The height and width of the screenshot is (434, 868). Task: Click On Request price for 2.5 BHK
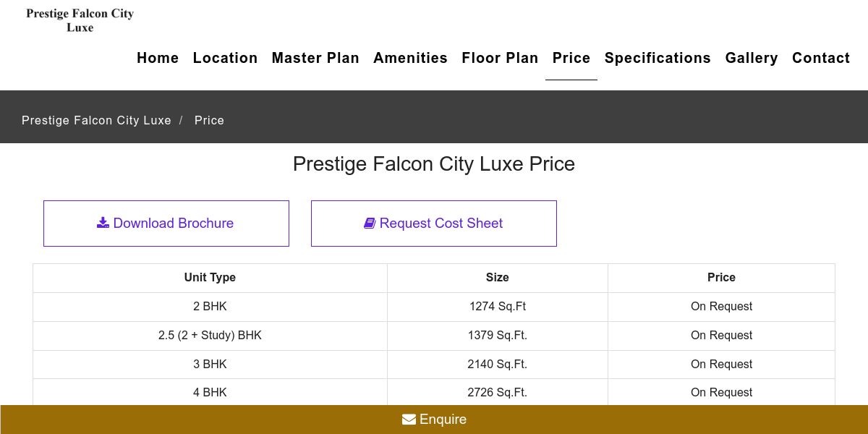(x=721, y=336)
